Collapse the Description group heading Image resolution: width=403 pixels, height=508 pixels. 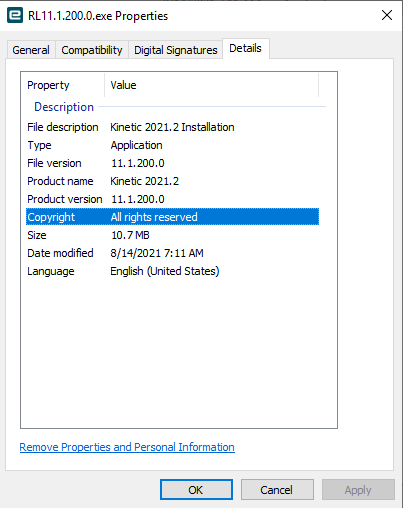click(x=64, y=107)
